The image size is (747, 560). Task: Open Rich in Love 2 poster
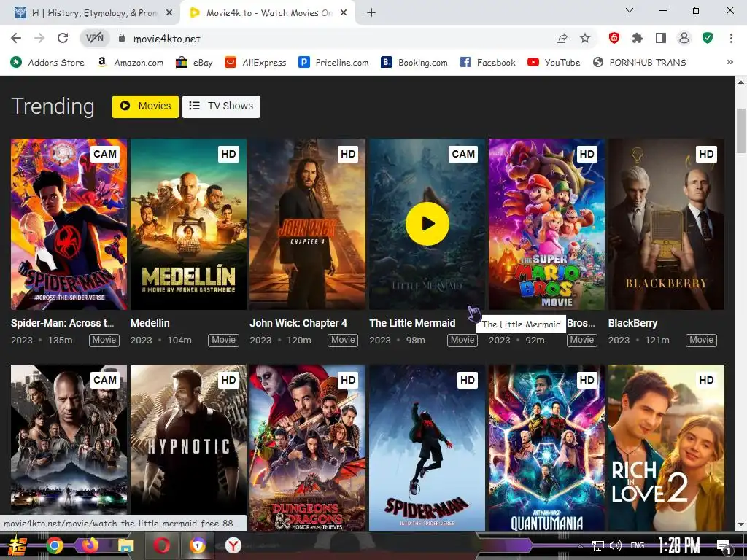[666, 448]
